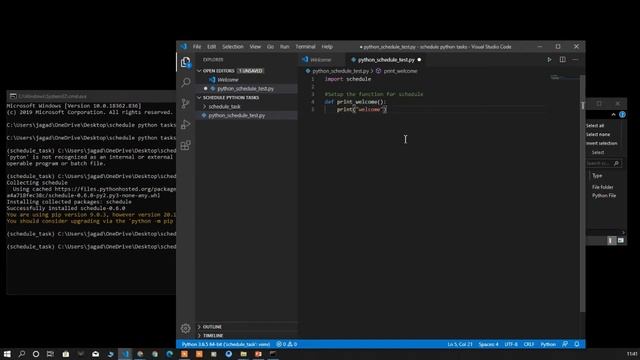The width and height of the screenshot is (640, 360).
Task: Click the unsaved dot on python_schedule_test.py tab
Action: point(419,60)
